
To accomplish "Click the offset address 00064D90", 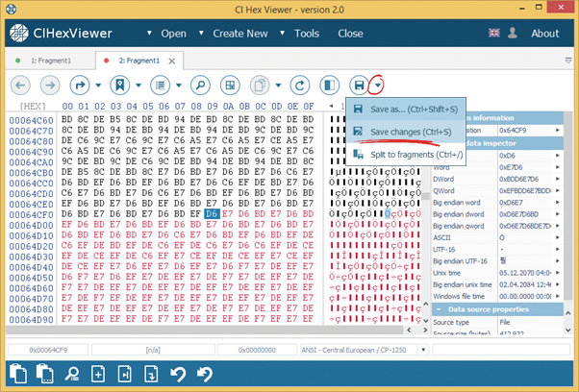I will point(32,319).
